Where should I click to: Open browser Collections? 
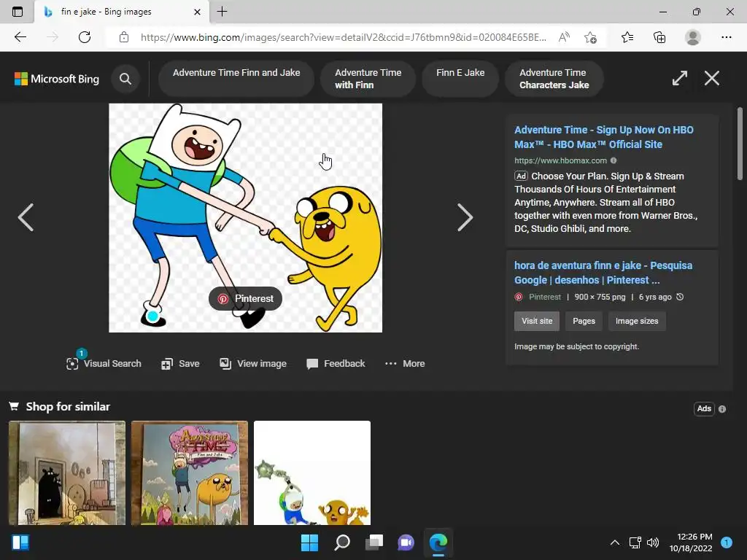(659, 37)
